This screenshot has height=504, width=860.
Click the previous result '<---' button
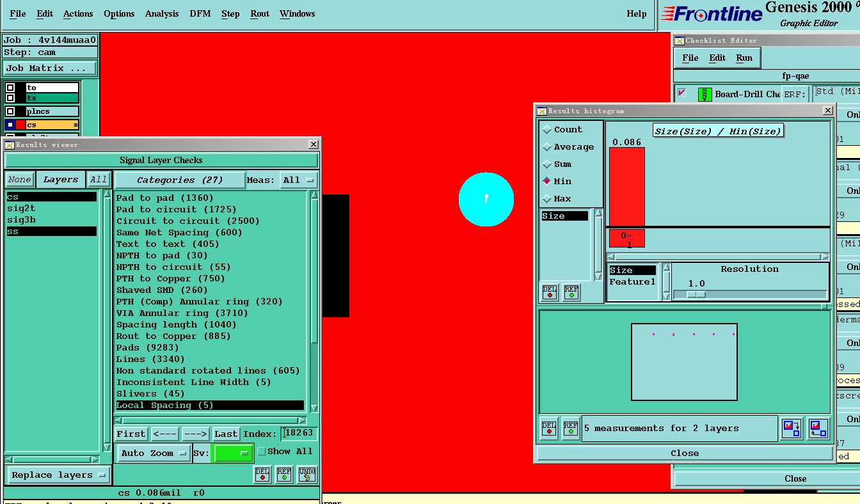[x=165, y=434]
